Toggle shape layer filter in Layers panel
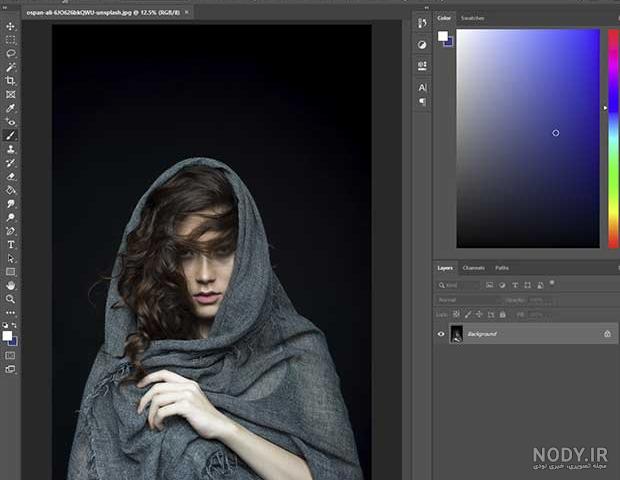This screenshot has width=620, height=480. (527, 285)
